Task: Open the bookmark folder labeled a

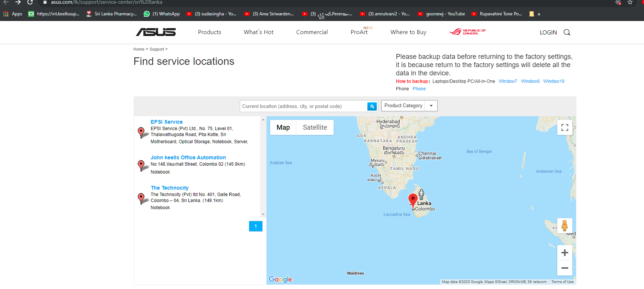Action: point(535,14)
